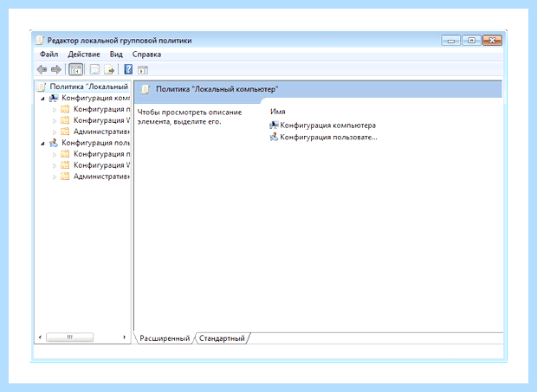Expand the Конфигурация п folder under the user configuration
Viewport: 537px width, 392px height.
(x=55, y=155)
